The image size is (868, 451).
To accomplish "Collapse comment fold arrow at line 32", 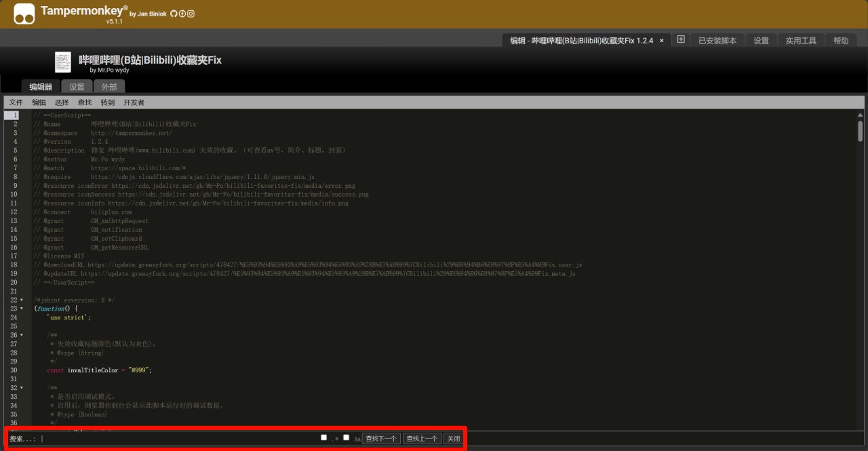I will 22,388.
